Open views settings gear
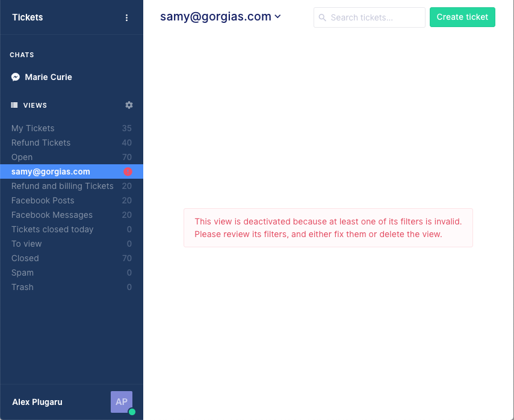This screenshot has width=514, height=420. [x=129, y=105]
